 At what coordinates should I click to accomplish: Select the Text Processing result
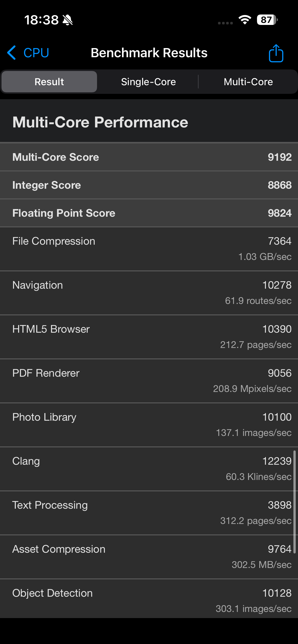[x=149, y=513]
